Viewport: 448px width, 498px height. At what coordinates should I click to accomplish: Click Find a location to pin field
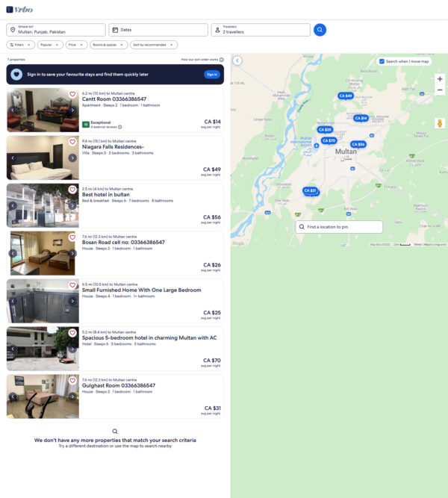(339, 227)
